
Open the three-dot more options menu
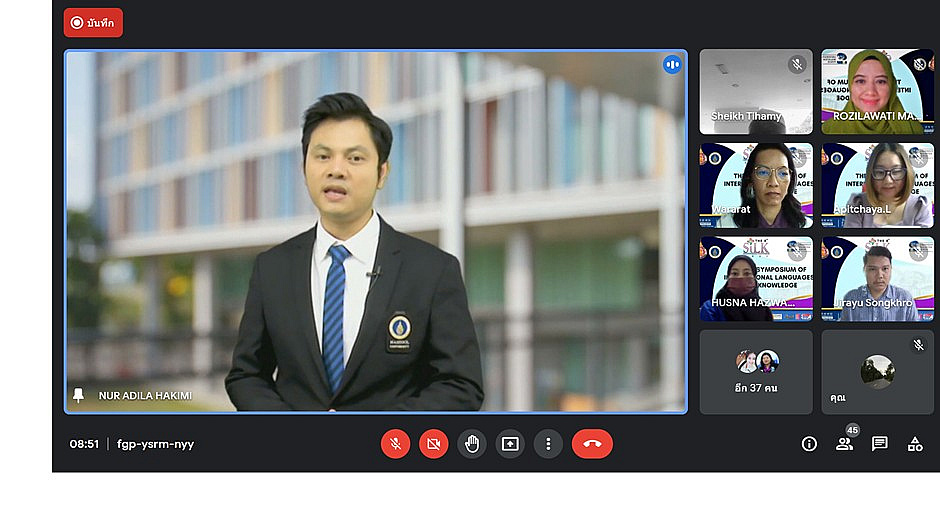pos(548,444)
